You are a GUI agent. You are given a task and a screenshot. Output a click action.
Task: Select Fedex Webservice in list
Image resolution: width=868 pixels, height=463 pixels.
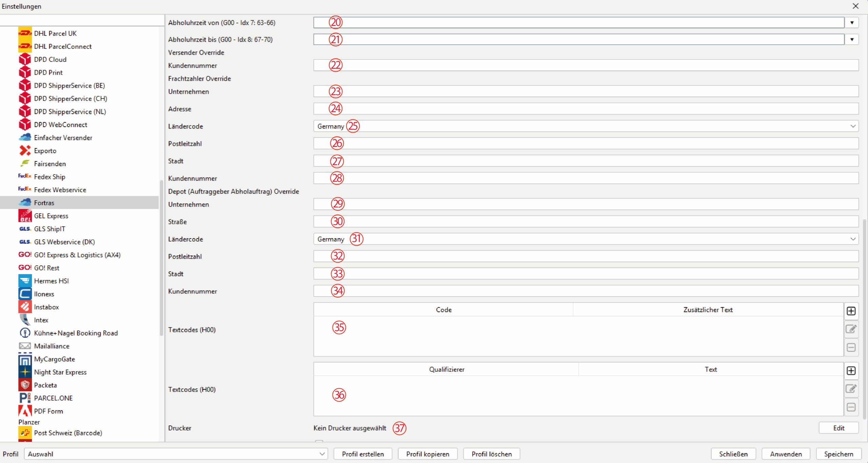(x=60, y=190)
